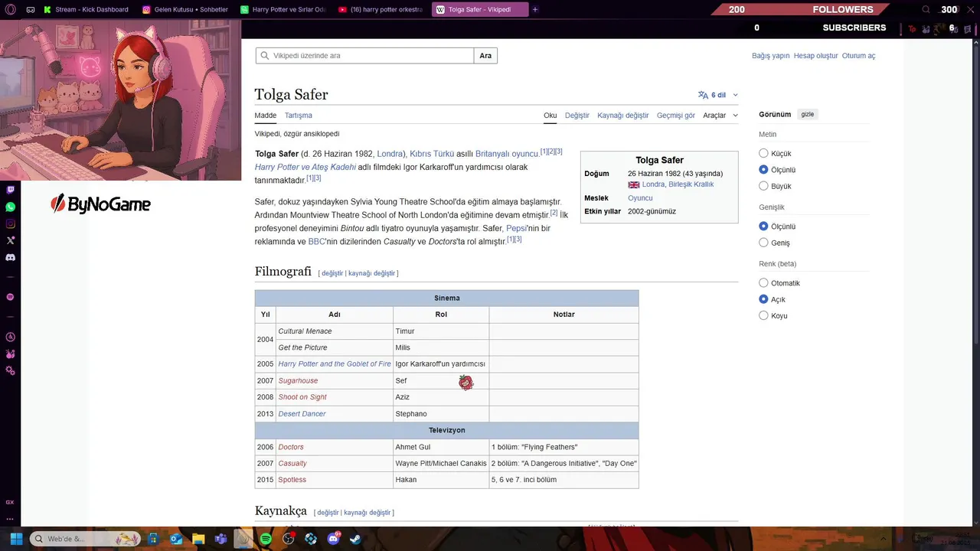Select Küçük text size option
Screen dimensions: 980x551
763,153
